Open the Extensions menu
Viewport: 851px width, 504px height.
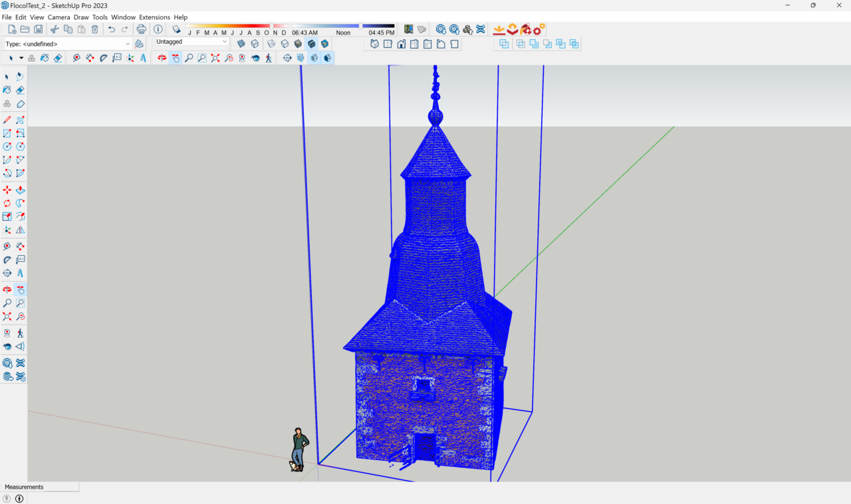[154, 17]
